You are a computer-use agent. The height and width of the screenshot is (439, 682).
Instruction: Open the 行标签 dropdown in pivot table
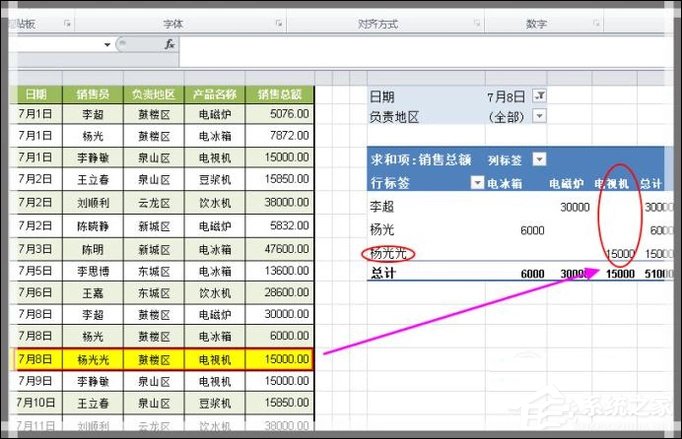click(477, 183)
